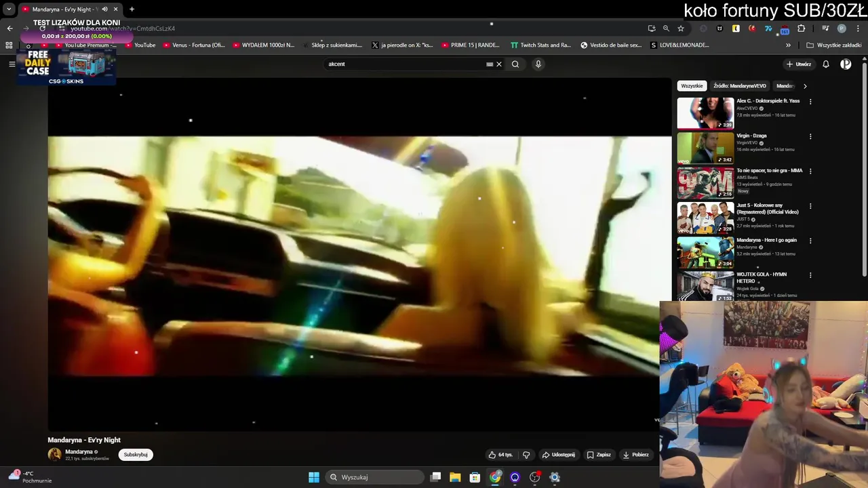Open the YouTube account avatar menu
This screenshot has width=868, height=488.
(x=846, y=64)
